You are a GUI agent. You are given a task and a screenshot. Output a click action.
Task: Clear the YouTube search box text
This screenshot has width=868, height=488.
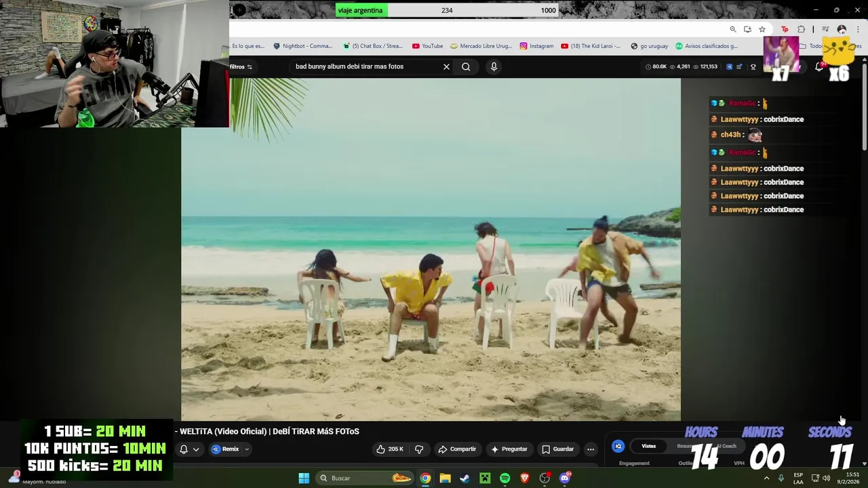(446, 66)
